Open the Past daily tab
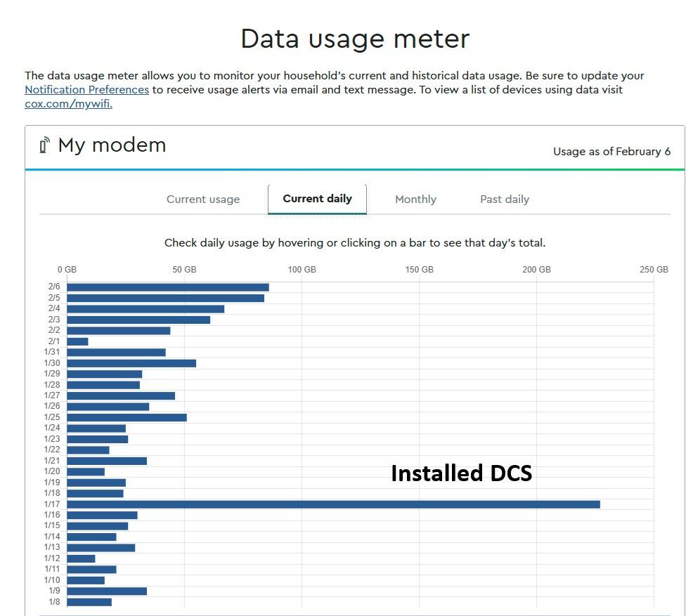This screenshot has height=616, width=693. coord(504,199)
